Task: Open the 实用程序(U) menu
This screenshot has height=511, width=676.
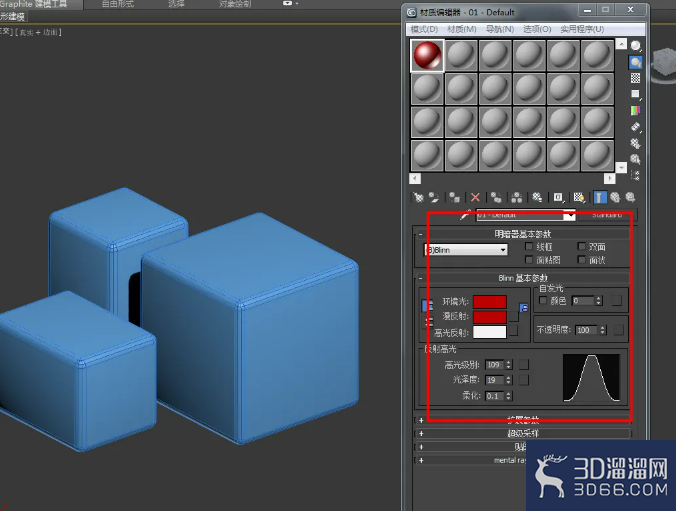Action: (582, 29)
